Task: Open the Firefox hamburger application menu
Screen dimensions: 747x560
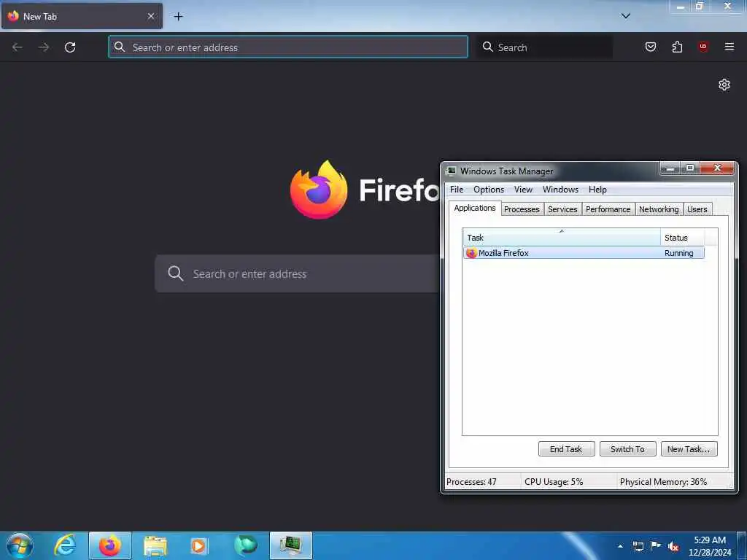Action: click(729, 47)
